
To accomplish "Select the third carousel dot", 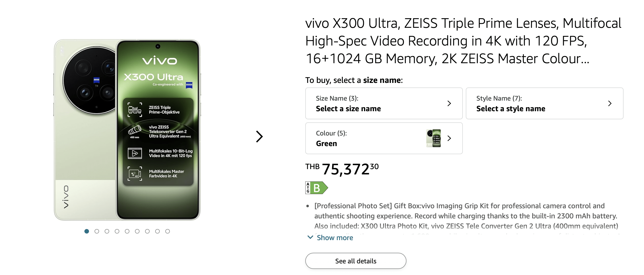I will (107, 231).
